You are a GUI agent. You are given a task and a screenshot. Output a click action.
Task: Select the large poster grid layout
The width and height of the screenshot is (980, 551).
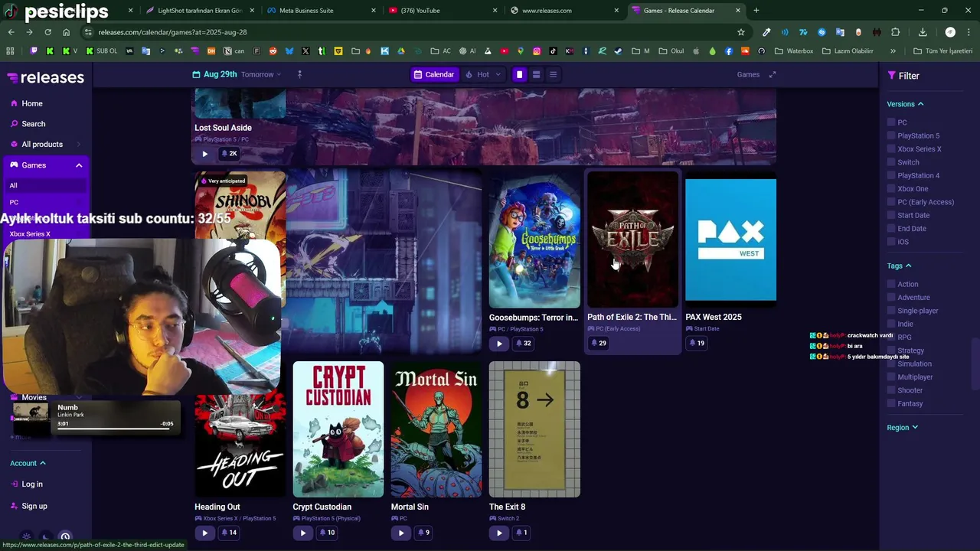(x=519, y=74)
